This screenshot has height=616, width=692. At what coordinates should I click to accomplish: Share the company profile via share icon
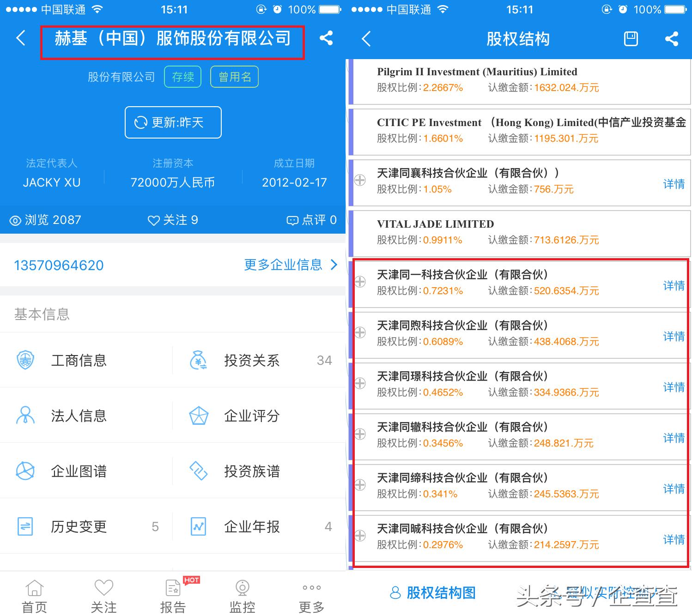327,39
